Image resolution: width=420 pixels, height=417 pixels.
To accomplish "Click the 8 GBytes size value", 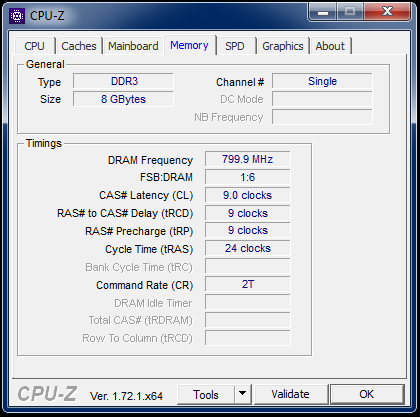I will tap(123, 99).
